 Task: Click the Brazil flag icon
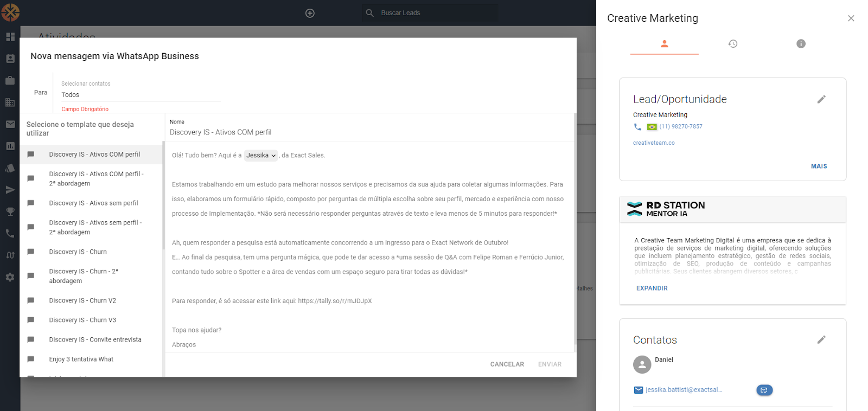652,127
